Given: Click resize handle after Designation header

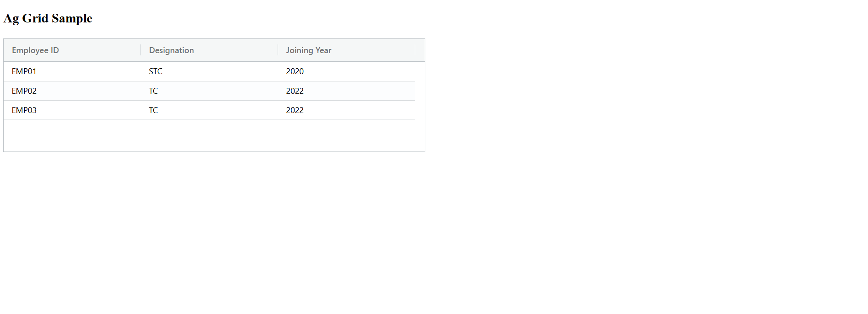Looking at the screenshot, I should pos(278,50).
